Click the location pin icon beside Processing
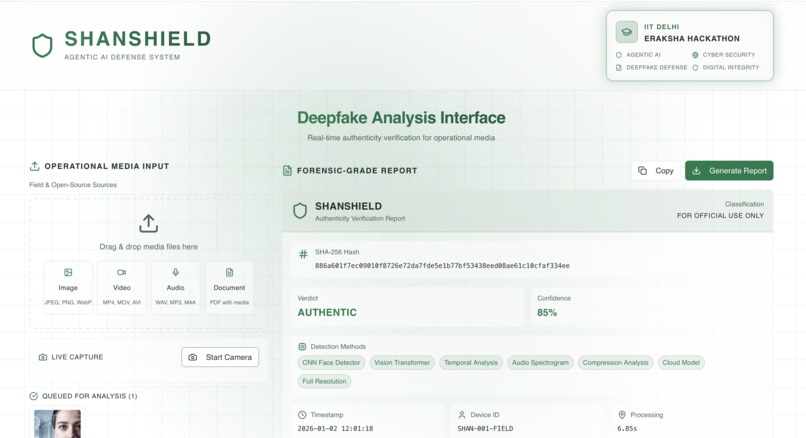806x438 pixels. coord(622,414)
